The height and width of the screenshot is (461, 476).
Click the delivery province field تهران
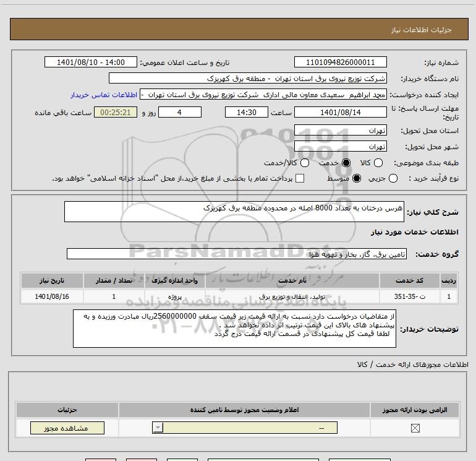point(340,131)
